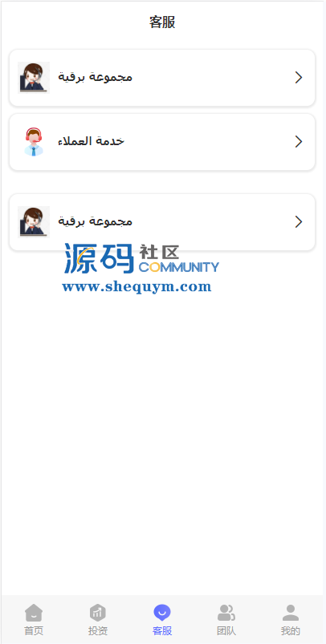326x644 pixels.
Task: Click the agent avatar in the first مجموعة برقية card
Action: (34, 78)
